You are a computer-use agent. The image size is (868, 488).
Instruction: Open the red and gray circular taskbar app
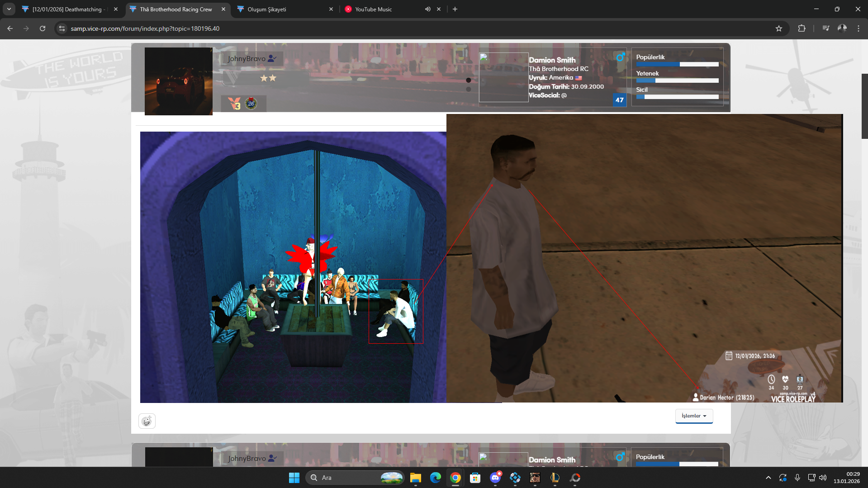click(575, 478)
